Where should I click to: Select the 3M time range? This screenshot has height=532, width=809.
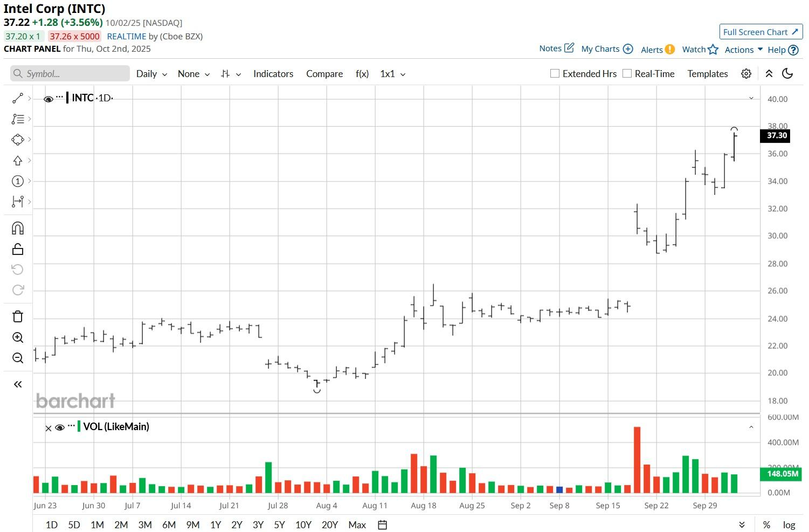[145, 525]
